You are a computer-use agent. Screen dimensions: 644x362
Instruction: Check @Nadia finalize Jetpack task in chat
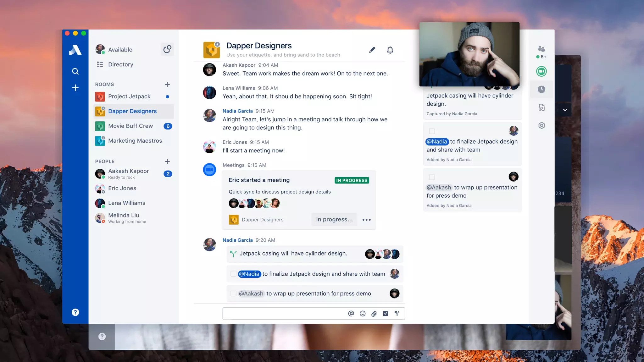click(233, 274)
